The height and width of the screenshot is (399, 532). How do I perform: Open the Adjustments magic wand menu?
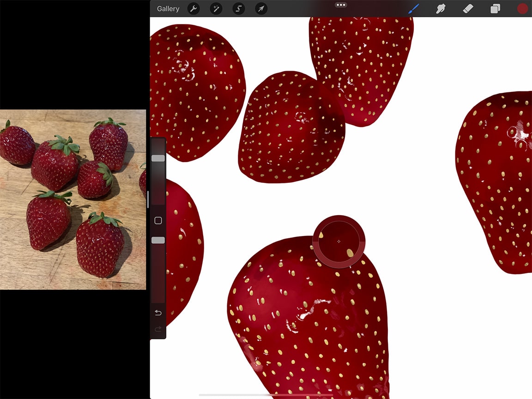click(x=216, y=8)
